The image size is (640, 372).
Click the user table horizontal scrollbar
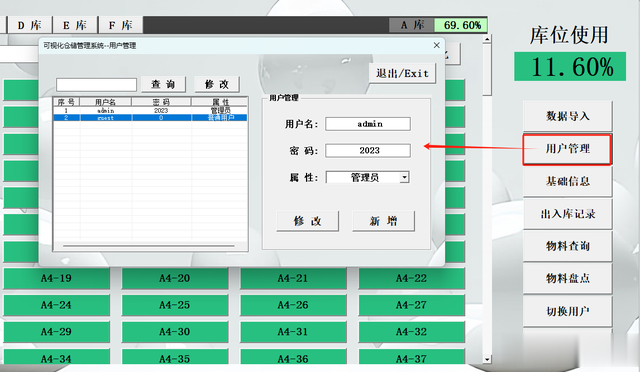pyautogui.click(x=149, y=246)
